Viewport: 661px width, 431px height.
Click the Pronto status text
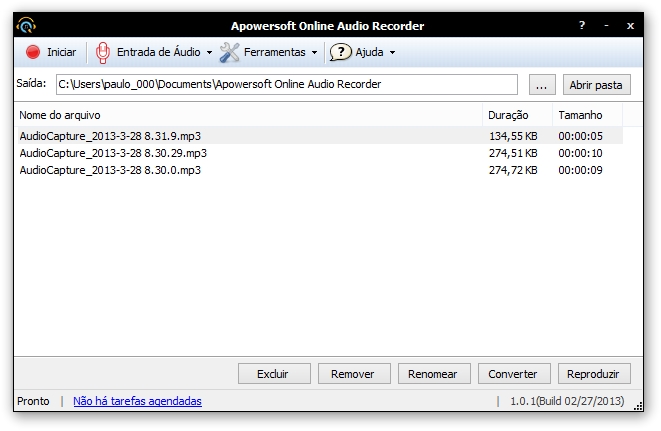33,401
